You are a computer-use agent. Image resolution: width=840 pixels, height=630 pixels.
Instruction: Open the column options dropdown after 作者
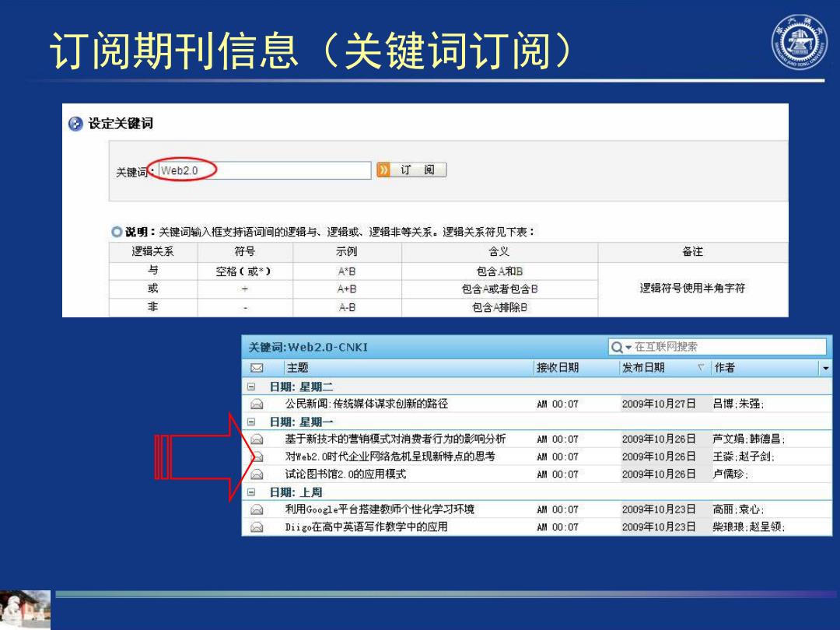(825, 368)
